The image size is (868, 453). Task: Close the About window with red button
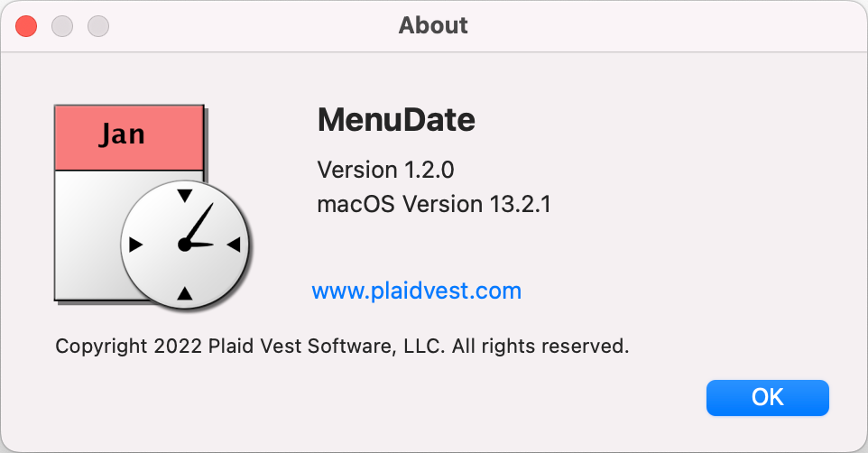click(x=26, y=26)
